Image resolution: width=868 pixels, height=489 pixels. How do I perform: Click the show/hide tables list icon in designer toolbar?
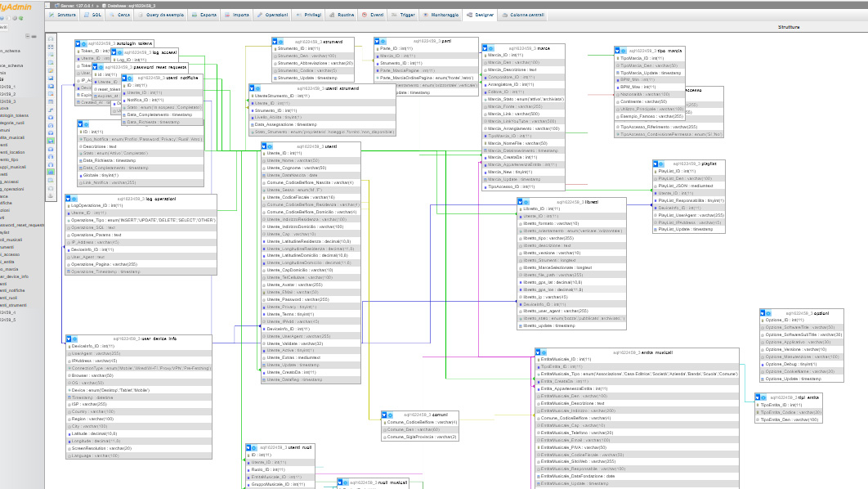pos(51,39)
